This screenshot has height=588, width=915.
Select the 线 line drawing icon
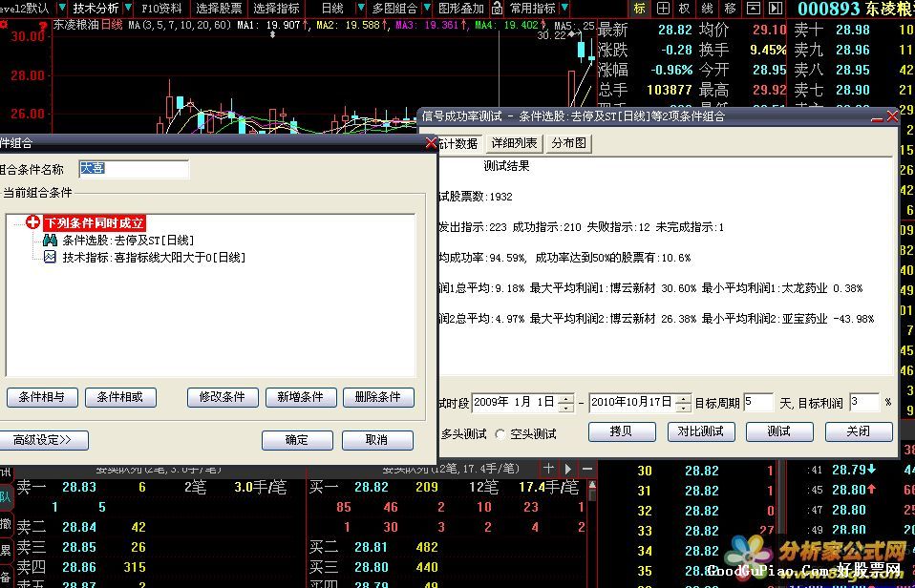[x=707, y=9]
